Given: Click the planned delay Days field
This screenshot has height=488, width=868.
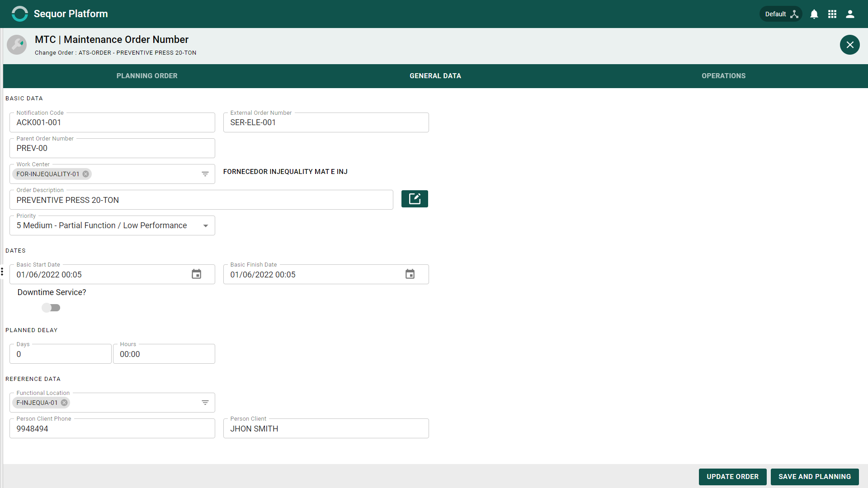Looking at the screenshot, I should 61,354.
